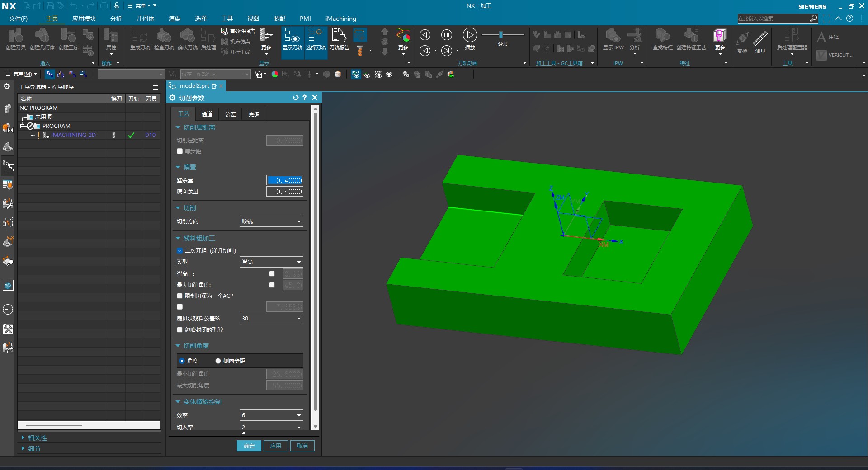Viewport: 868px width, 470px height.
Task: Toggle the 脊高 checkbox
Action: coord(272,273)
